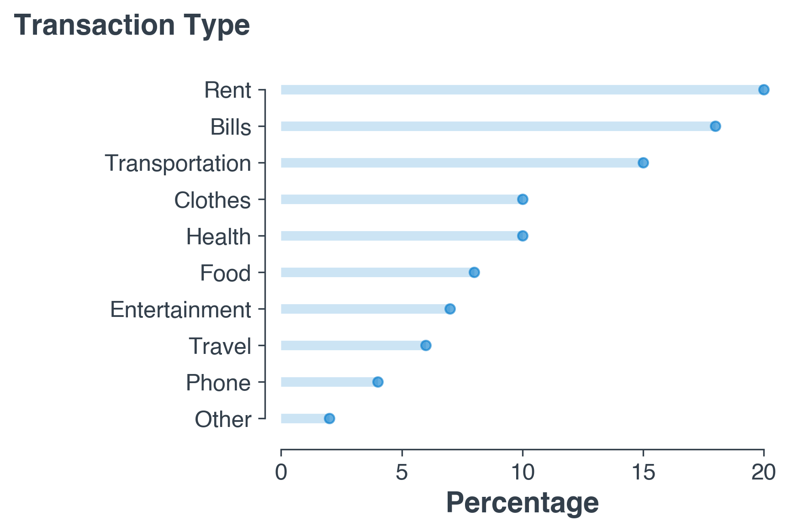Click the Transaction Type chart title
Image resolution: width=803 pixels, height=532 pixels.
pos(132,25)
